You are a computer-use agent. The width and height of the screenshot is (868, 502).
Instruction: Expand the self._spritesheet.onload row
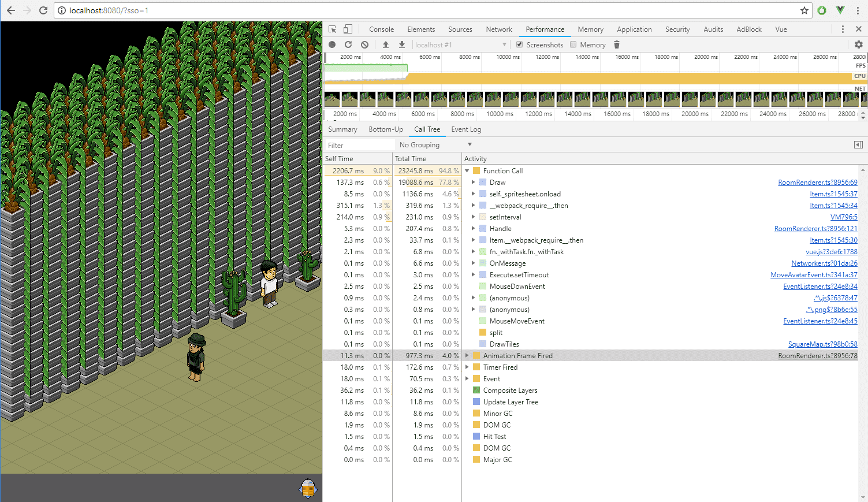click(474, 194)
